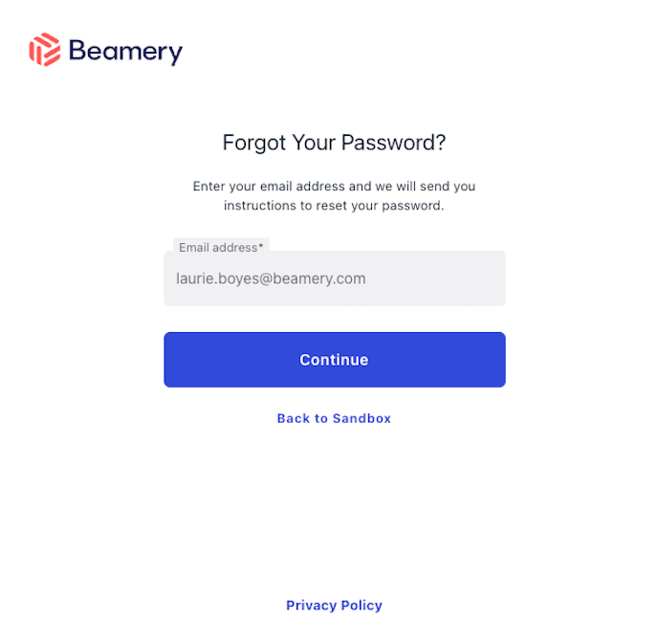Click the "instructions to reset your password" line
The height and width of the screenshot is (644, 658).
coord(334,206)
